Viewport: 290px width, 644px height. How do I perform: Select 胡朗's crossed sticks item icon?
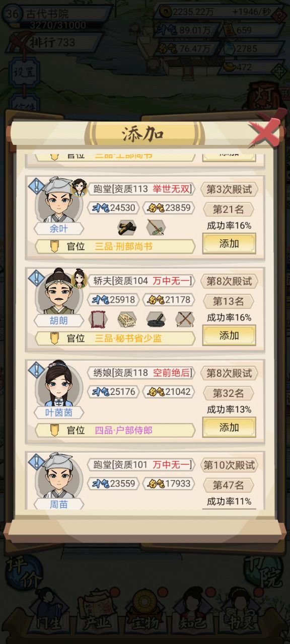pyautogui.click(x=185, y=319)
